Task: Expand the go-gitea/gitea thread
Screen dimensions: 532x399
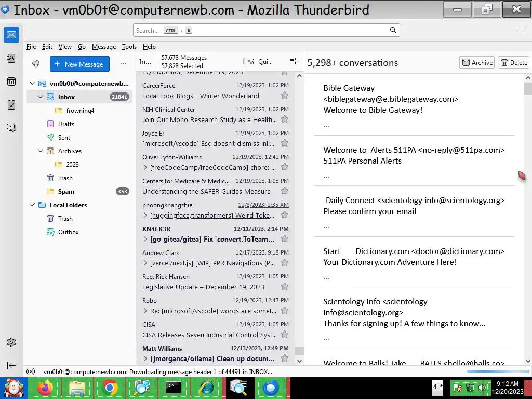Action: coord(145,239)
